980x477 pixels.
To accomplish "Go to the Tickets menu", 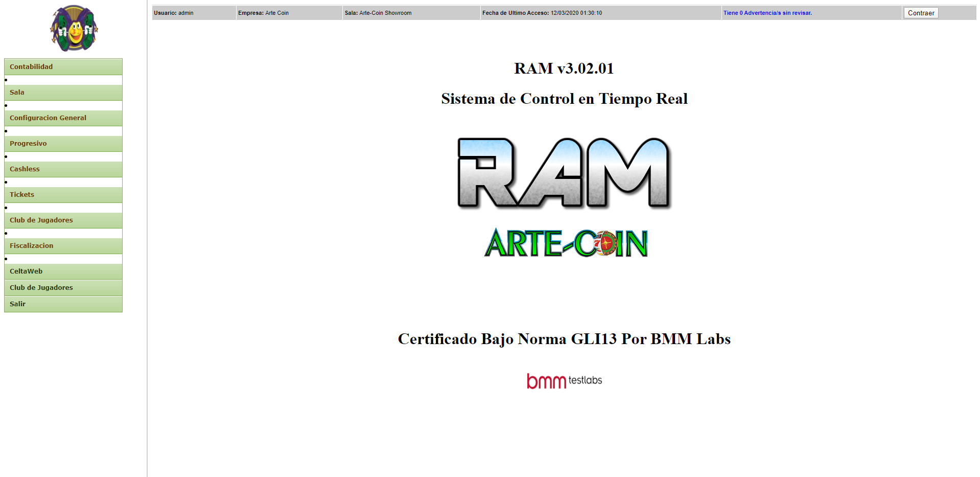I will pyautogui.click(x=63, y=195).
